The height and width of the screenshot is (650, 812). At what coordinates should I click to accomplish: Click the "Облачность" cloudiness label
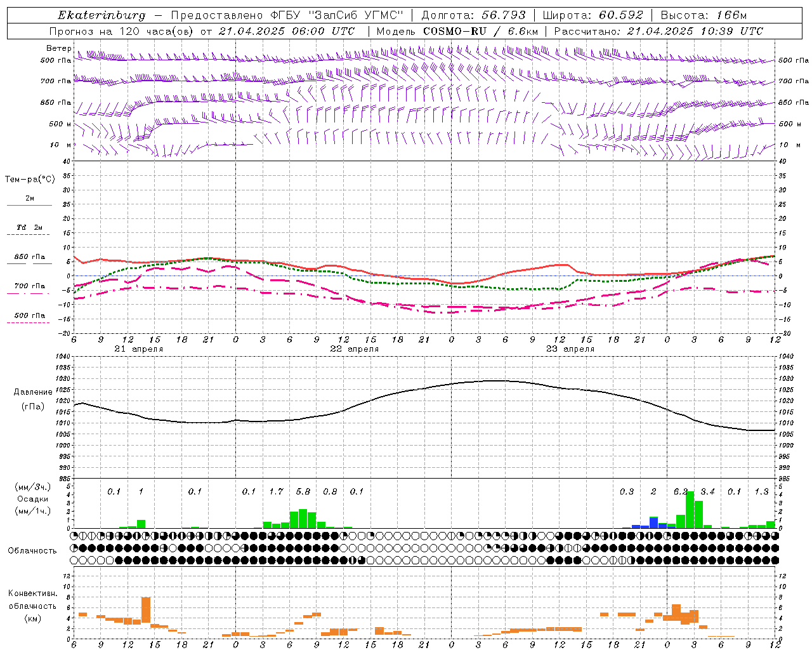[x=32, y=551]
